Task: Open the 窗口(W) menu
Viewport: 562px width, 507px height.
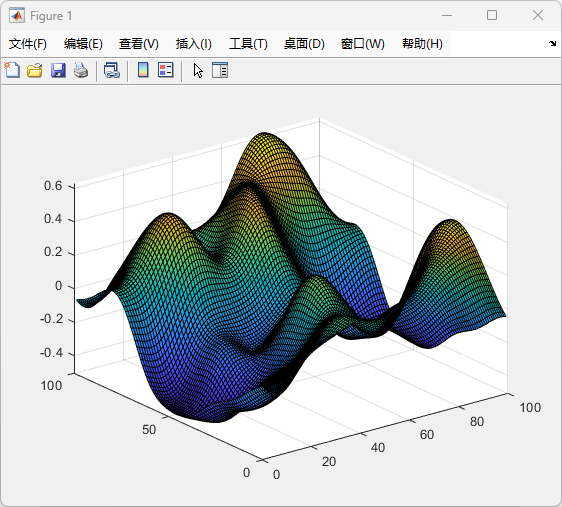Action: point(363,44)
